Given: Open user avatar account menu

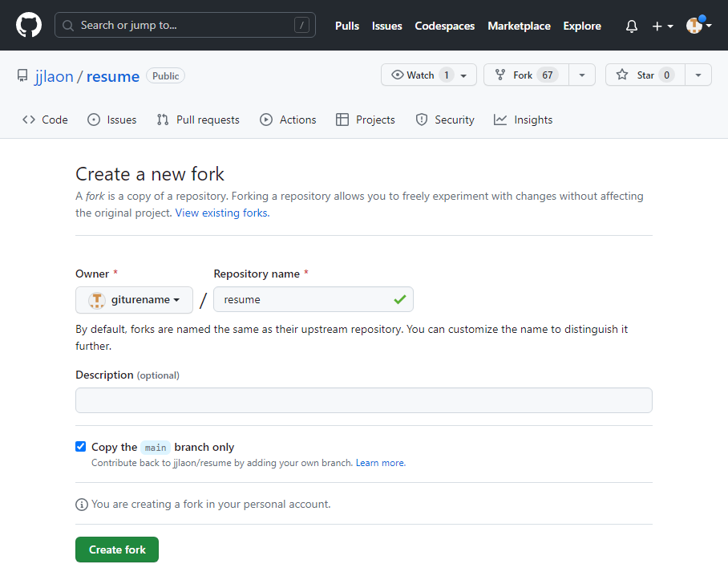Looking at the screenshot, I should coord(699,25).
